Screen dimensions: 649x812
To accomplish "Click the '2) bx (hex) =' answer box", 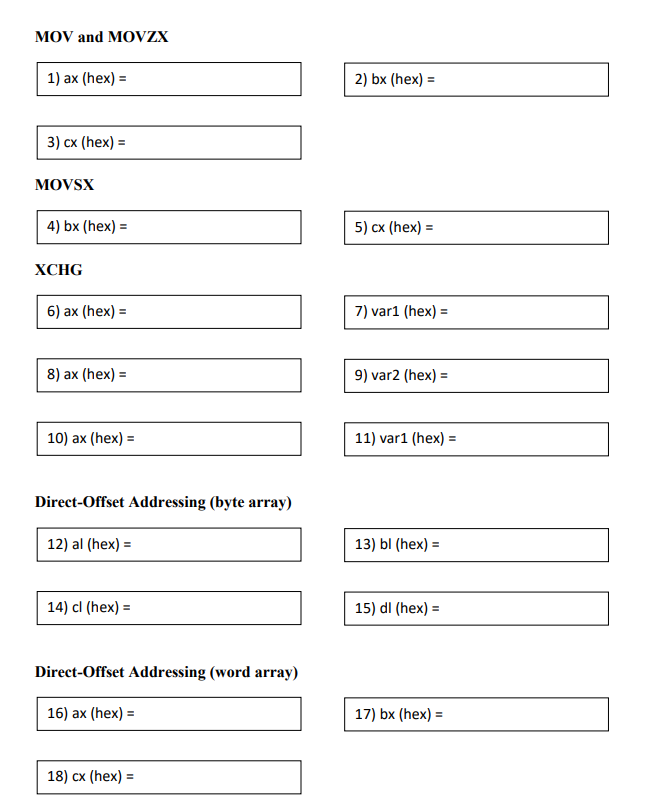I will click(477, 80).
